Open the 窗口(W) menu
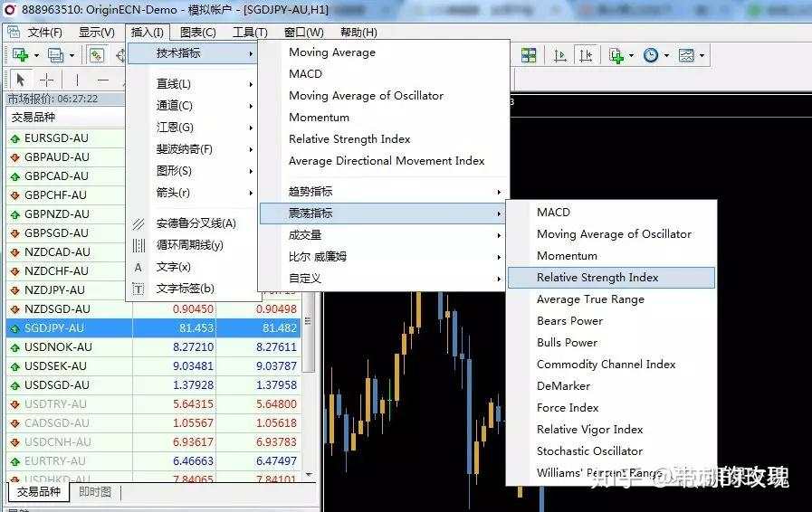Viewport: 812px width, 512px height. 304,33
